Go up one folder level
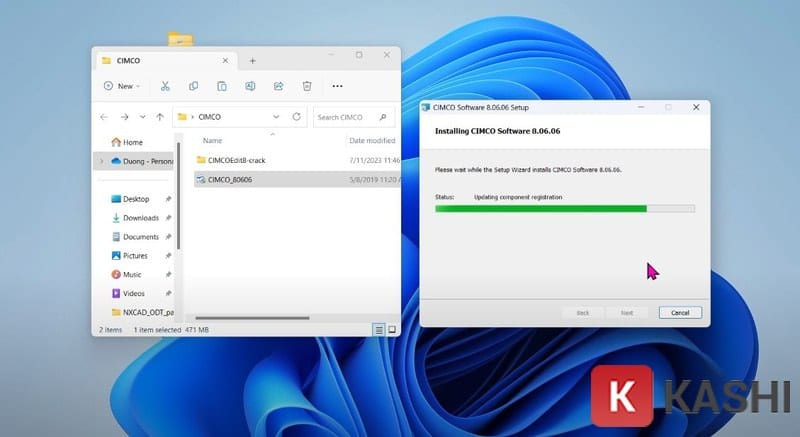Screen dimensions: 800x437 [160, 117]
